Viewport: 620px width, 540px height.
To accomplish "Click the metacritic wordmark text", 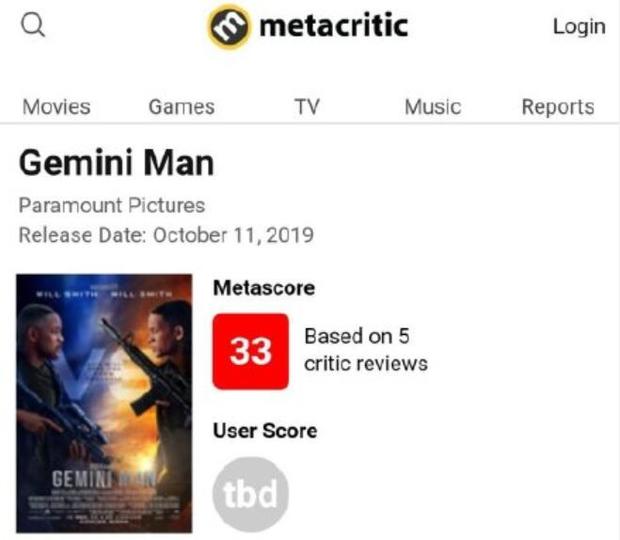I will [x=333, y=26].
